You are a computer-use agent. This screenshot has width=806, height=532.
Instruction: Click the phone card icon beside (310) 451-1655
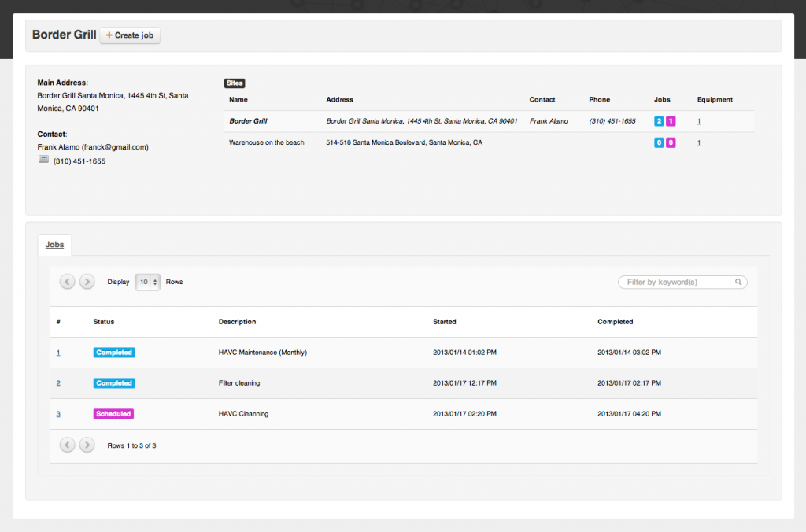click(43, 159)
